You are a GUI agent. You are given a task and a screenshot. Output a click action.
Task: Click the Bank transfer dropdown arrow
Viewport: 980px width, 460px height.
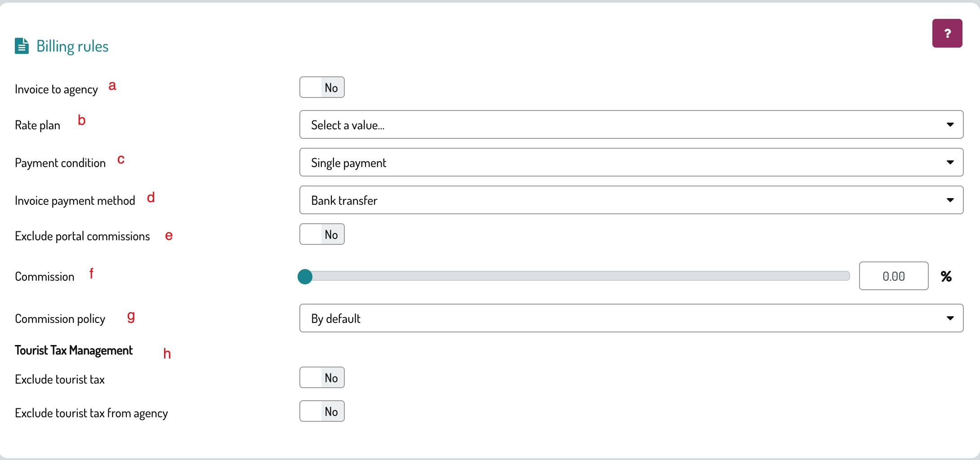coord(950,200)
